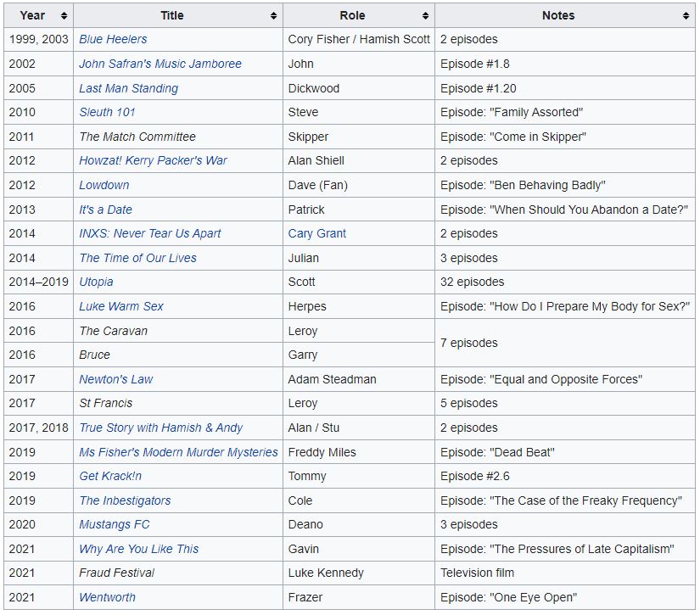Click the 'Dave (Fan)' role cell

tap(359, 185)
